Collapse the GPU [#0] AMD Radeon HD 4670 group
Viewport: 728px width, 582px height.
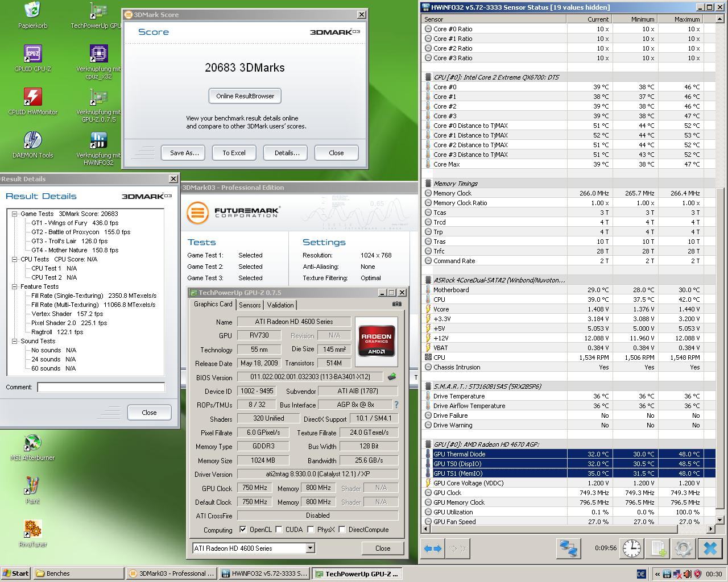point(428,444)
